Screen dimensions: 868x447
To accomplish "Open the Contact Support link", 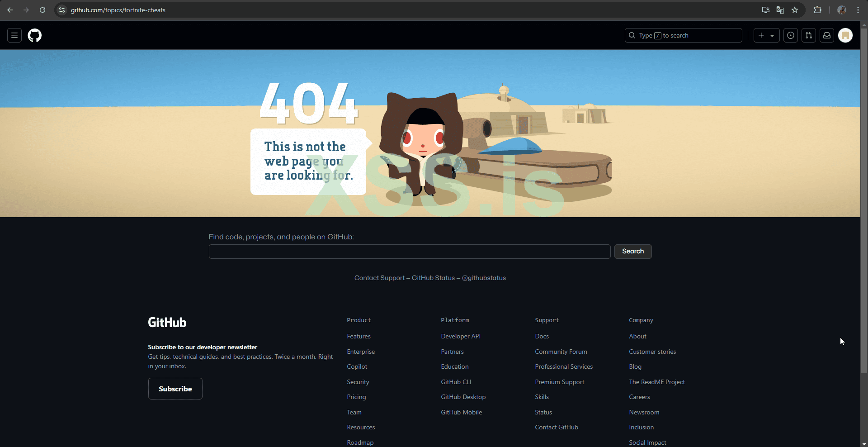I will 379,278.
